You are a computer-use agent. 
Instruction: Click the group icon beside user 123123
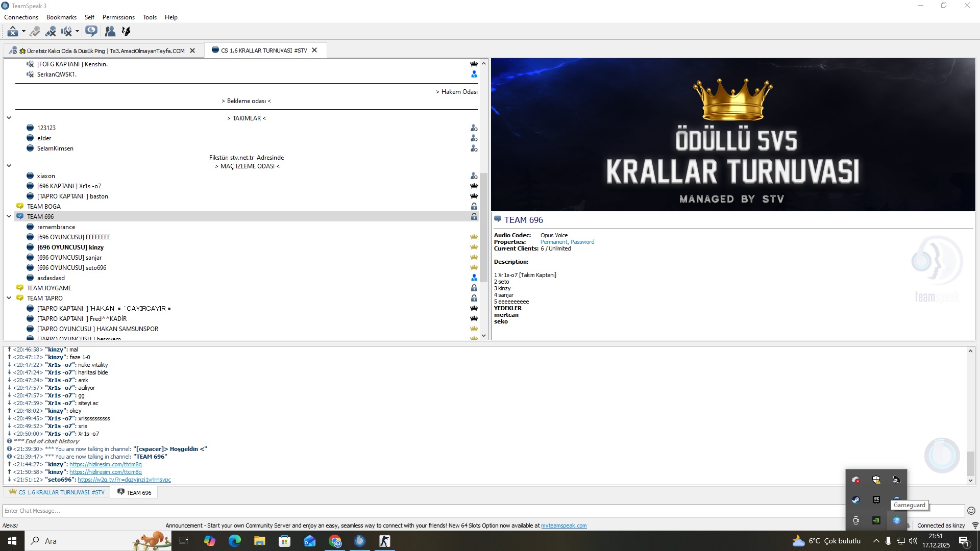474,128
